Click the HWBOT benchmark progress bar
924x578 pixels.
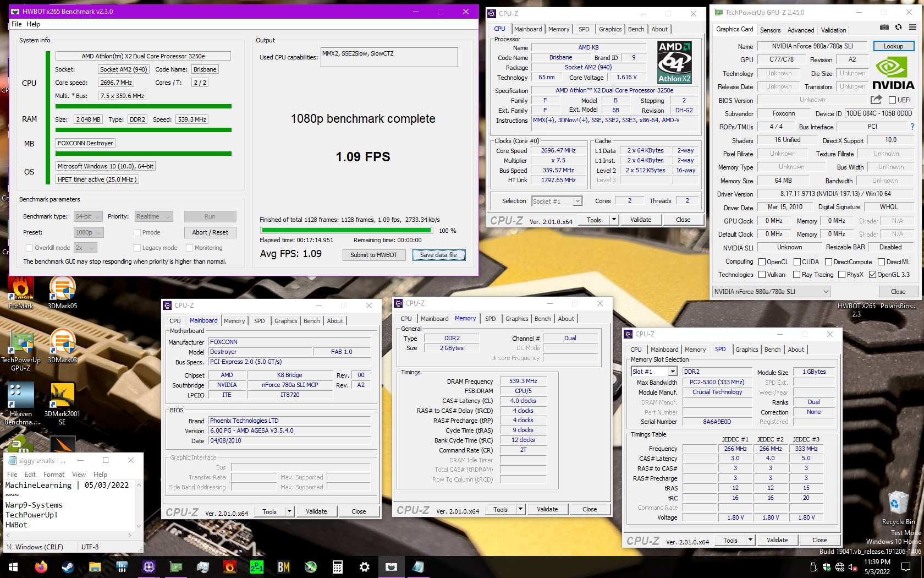[346, 231]
